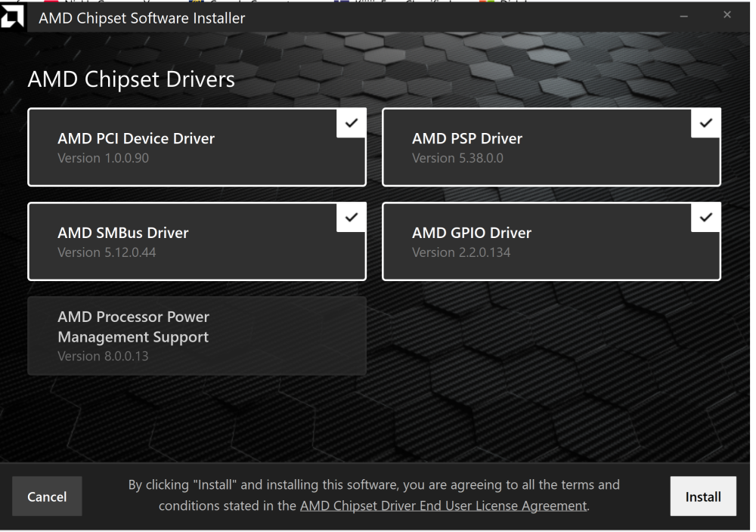
Task: Uncheck the AMD PCI Device Driver checkbox
Action: coord(352,123)
